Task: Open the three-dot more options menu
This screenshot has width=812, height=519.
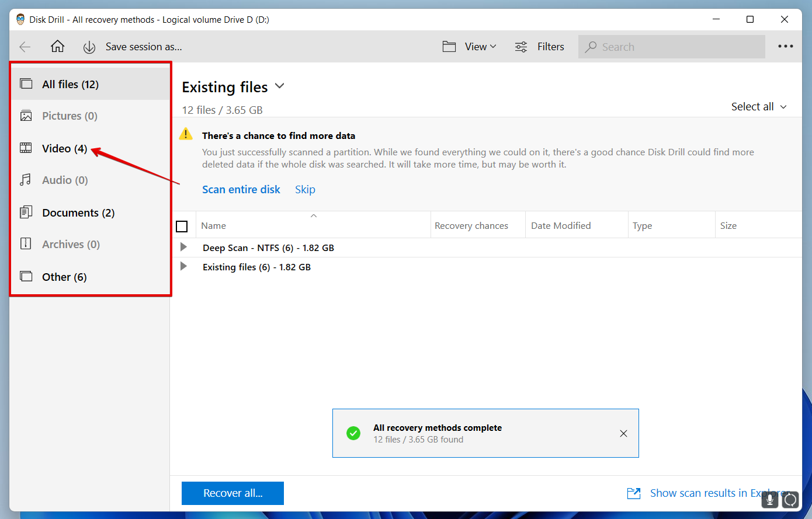Action: [x=786, y=47]
